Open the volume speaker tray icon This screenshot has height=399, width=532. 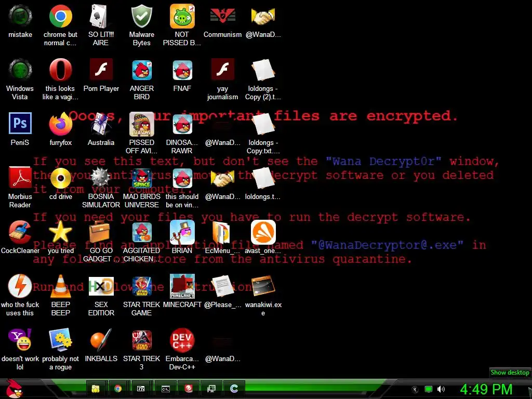(441, 390)
